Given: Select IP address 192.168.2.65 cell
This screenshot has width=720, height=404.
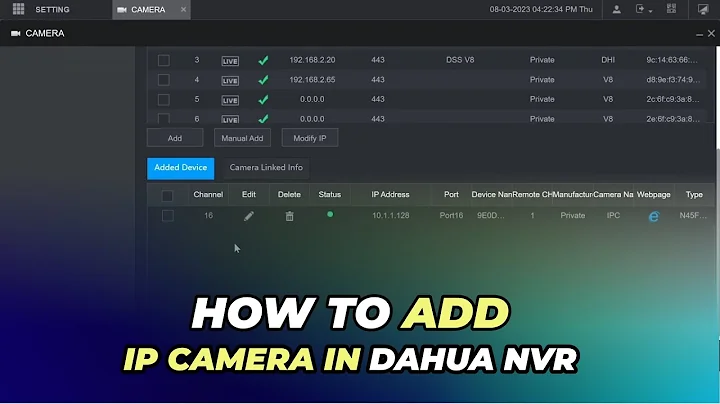Looking at the screenshot, I should (312, 80).
